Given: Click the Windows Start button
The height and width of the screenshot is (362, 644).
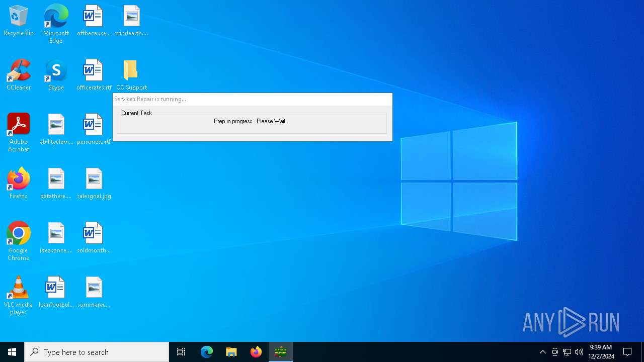Looking at the screenshot, I should 12,352.
